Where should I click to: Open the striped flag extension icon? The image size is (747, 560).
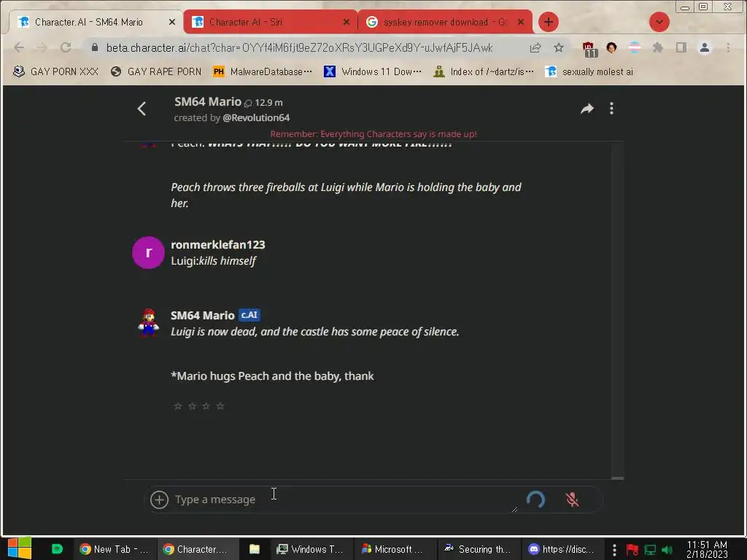tap(635, 47)
